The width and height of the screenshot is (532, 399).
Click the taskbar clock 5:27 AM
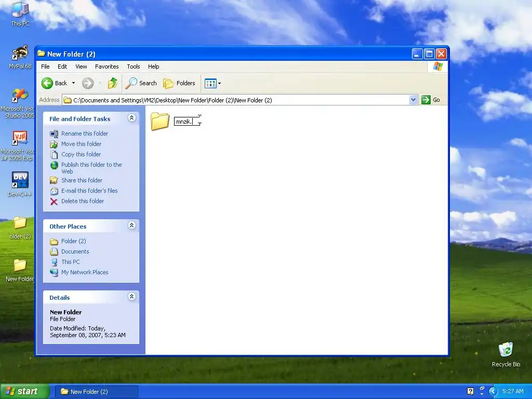coord(513,391)
